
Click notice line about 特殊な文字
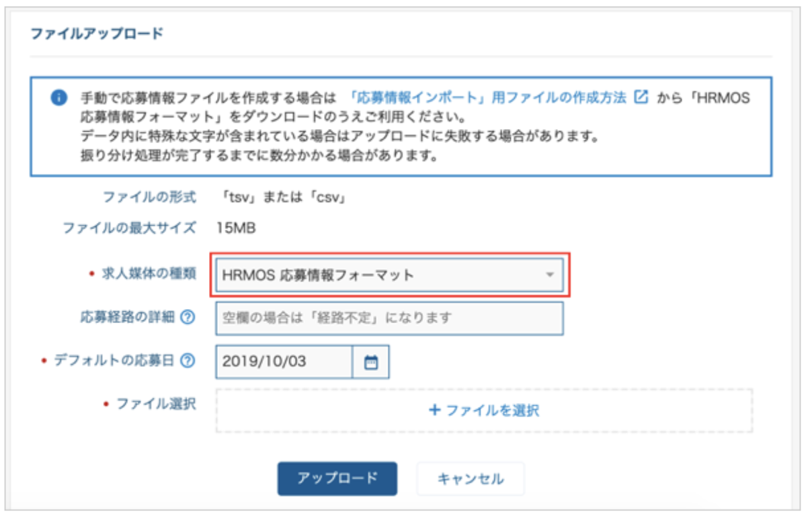(x=339, y=137)
